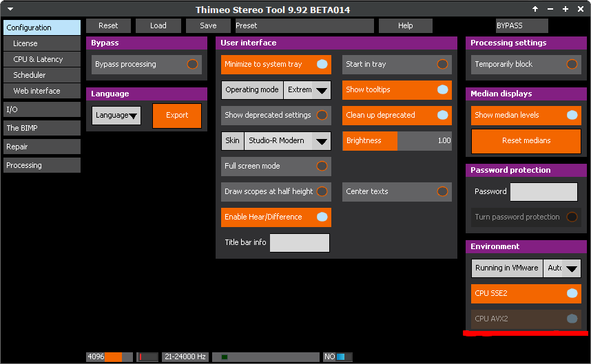The height and width of the screenshot is (364, 591).
Task: Open the title bar dropdown arrow menu
Action: click(10, 9)
